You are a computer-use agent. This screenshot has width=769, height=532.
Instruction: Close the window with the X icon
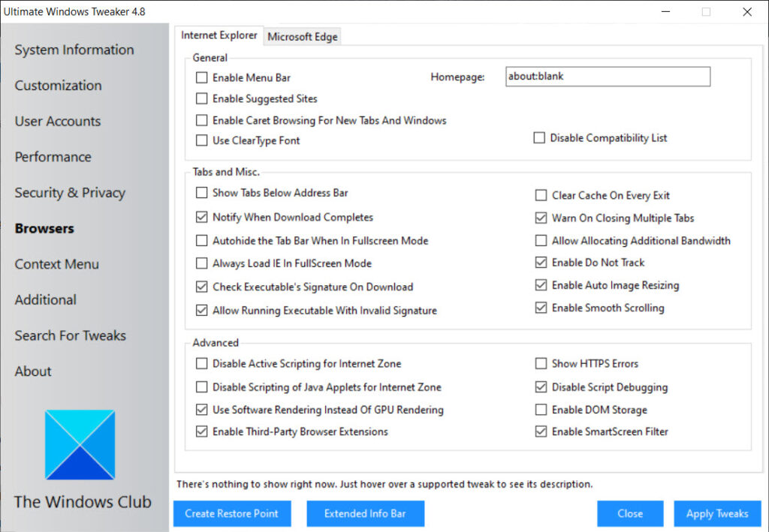click(x=747, y=11)
